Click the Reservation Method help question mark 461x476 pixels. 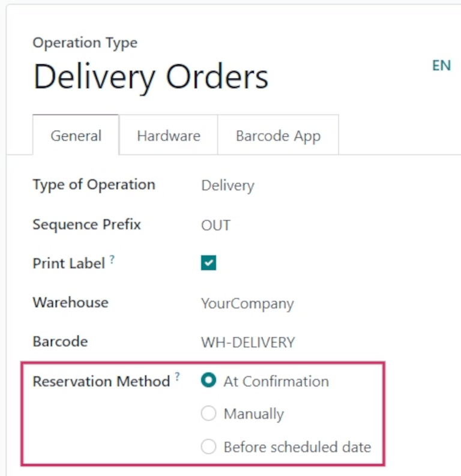[177, 377]
